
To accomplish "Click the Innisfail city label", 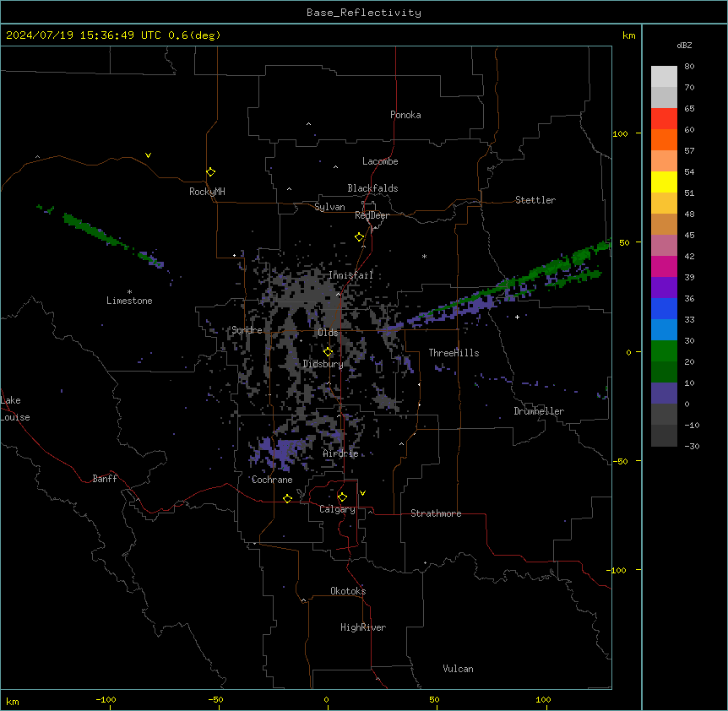I will 350,275.
